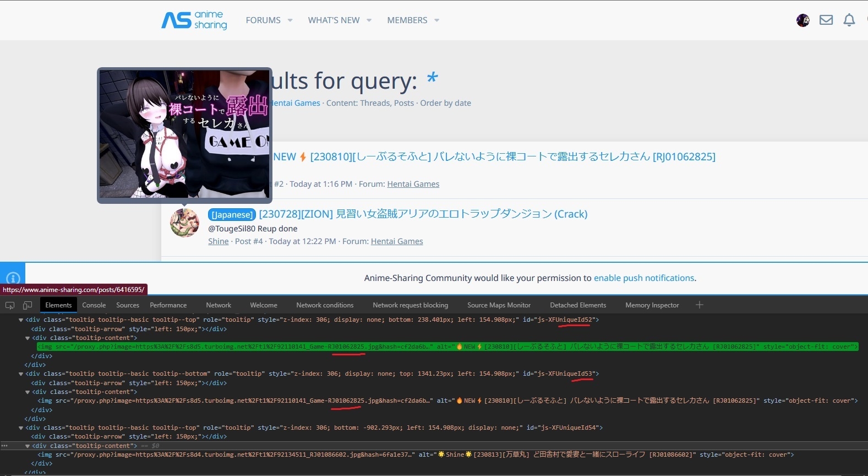Switch to the Network DevTools tab

coord(219,305)
